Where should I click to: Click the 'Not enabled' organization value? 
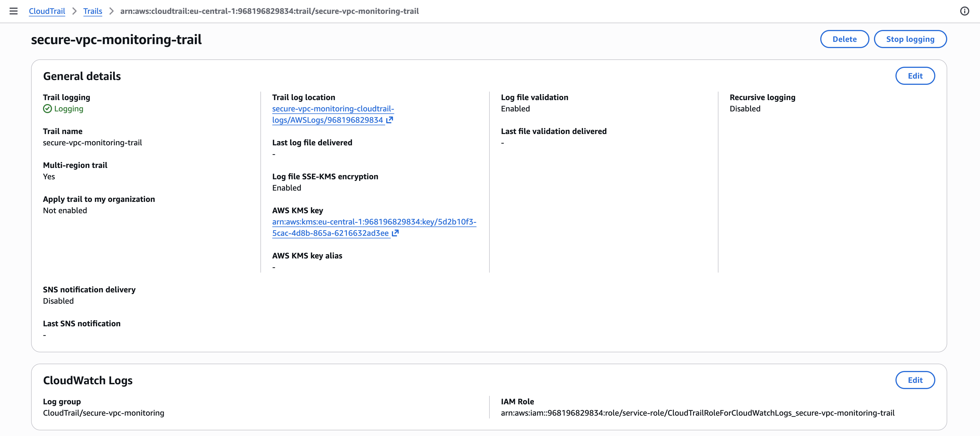(65, 210)
